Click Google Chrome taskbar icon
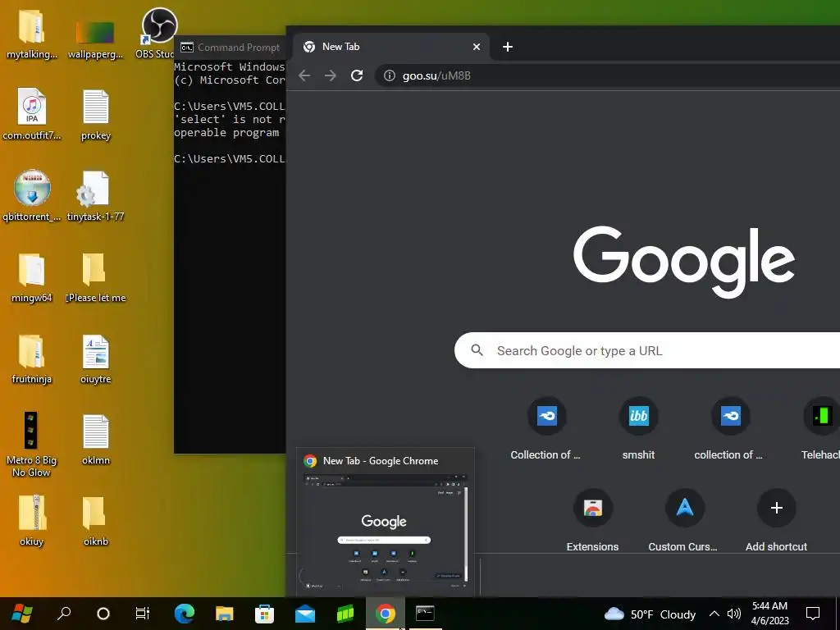 point(386,614)
